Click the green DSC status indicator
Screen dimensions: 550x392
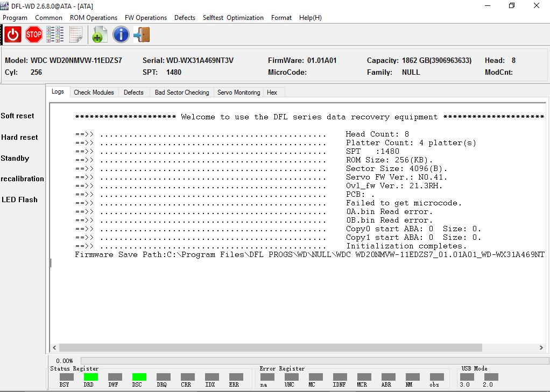[139, 377]
